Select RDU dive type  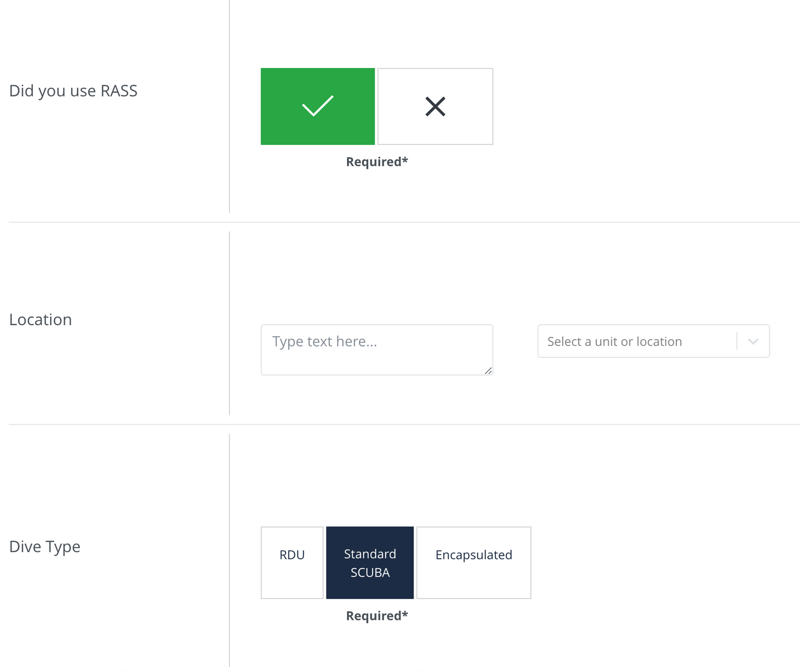pyautogui.click(x=292, y=563)
